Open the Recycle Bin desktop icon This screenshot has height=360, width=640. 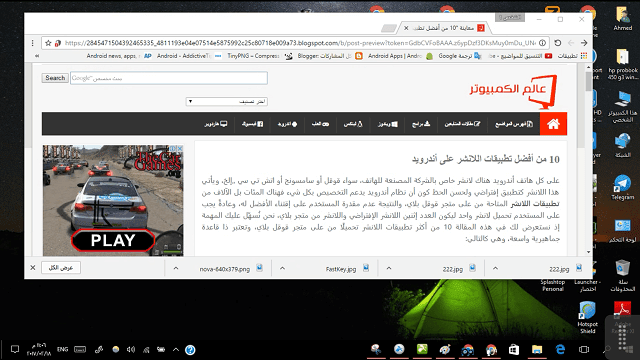tap(622, 276)
